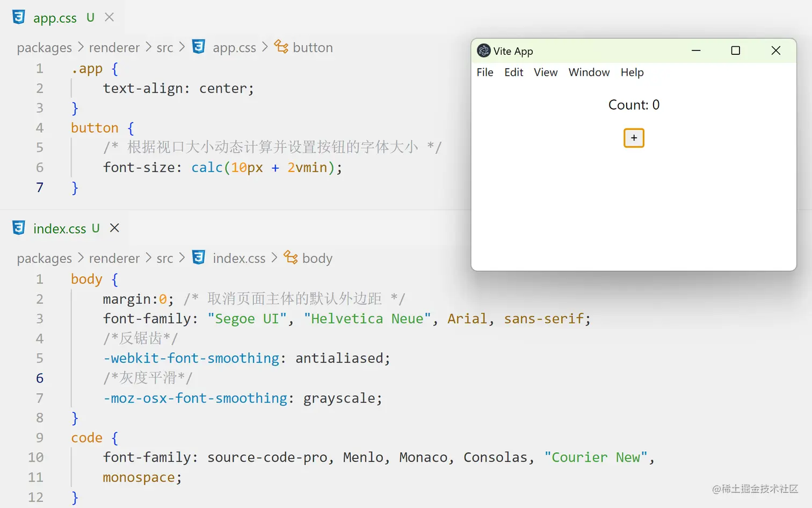Click line number 7 in app.css gutter
This screenshot has width=812, height=508.
40,187
